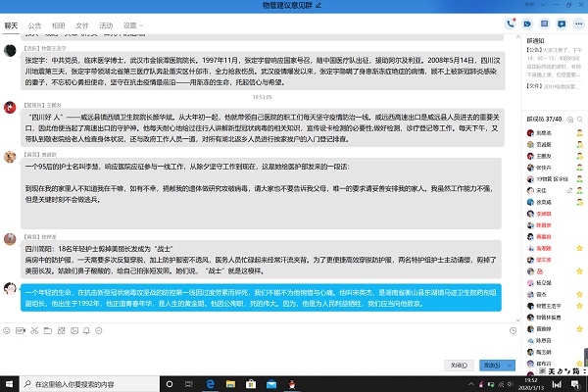Switch to the 文件 tab

tap(81, 25)
